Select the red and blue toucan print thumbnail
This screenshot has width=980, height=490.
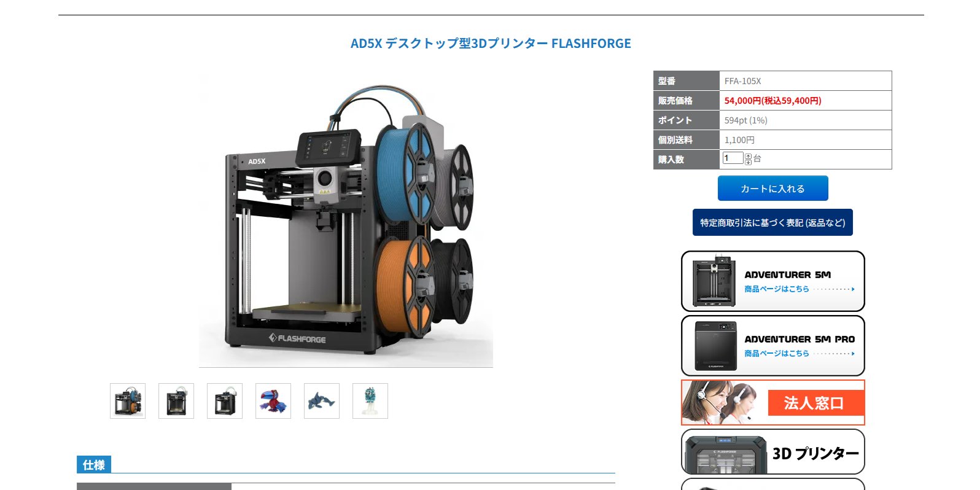[273, 401]
